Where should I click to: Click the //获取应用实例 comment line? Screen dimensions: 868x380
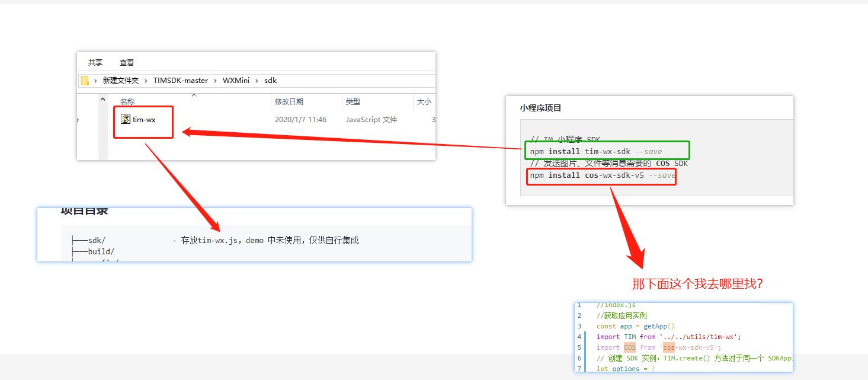coord(622,315)
